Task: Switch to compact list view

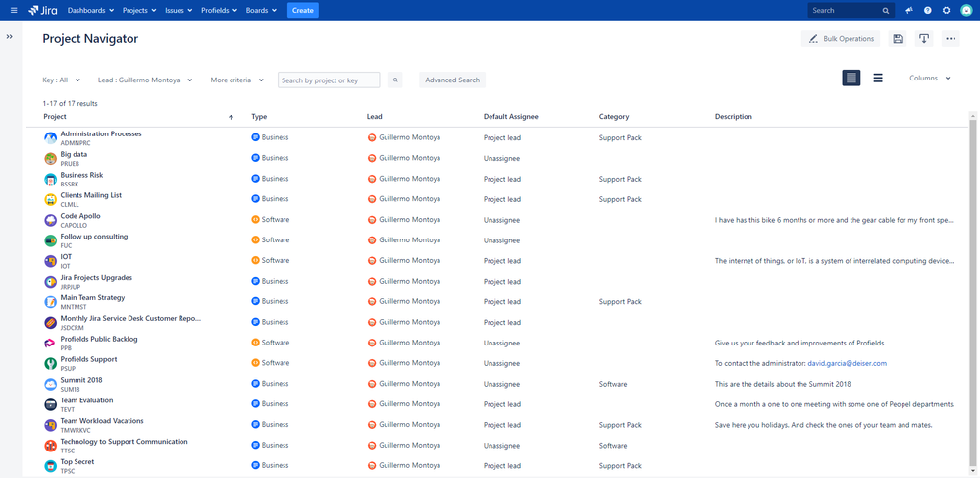Action: (878, 79)
